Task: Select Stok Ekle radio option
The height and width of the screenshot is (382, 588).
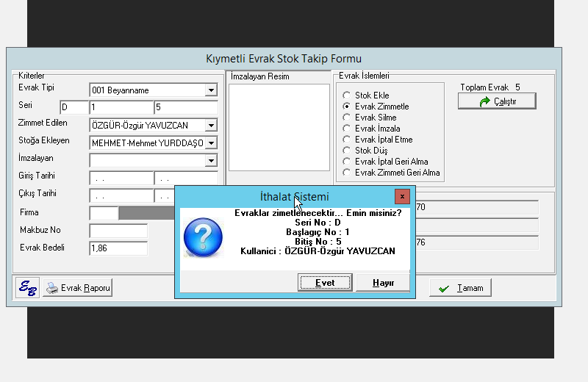Action: point(347,95)
